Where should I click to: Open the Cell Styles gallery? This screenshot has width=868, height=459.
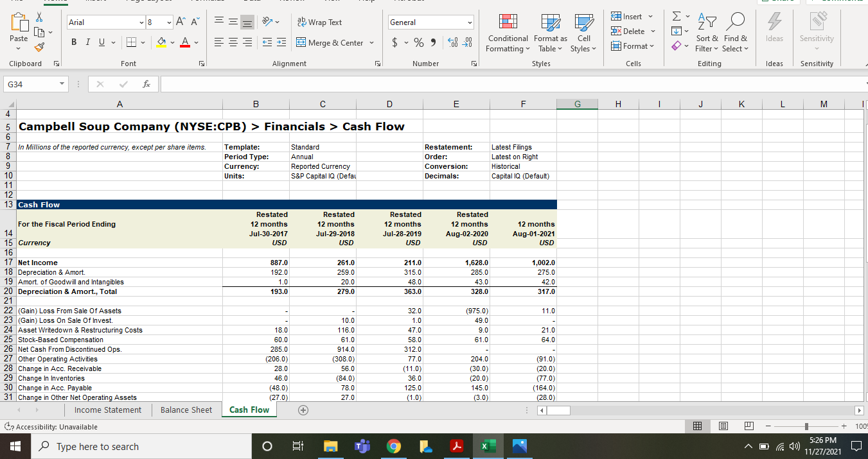(583, 33)
